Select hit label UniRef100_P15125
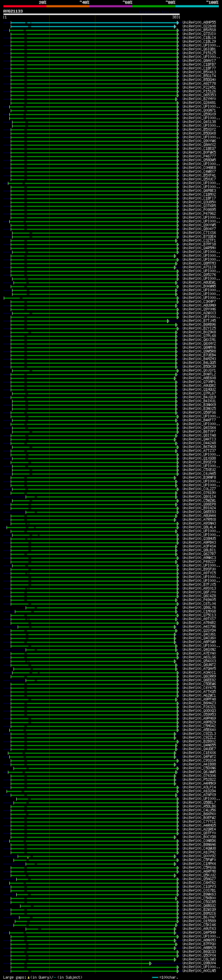This screenshot has width=222, height=980. [199, 53]
